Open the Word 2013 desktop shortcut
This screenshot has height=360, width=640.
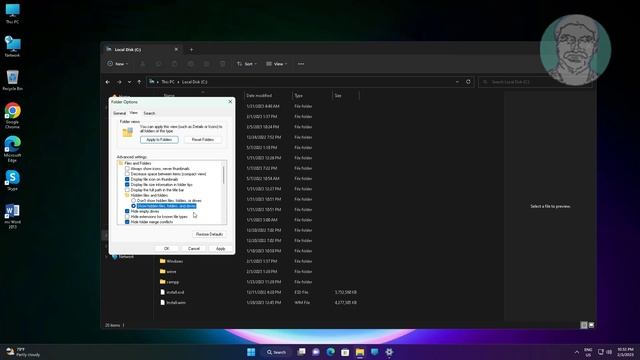tap(12, 216)
